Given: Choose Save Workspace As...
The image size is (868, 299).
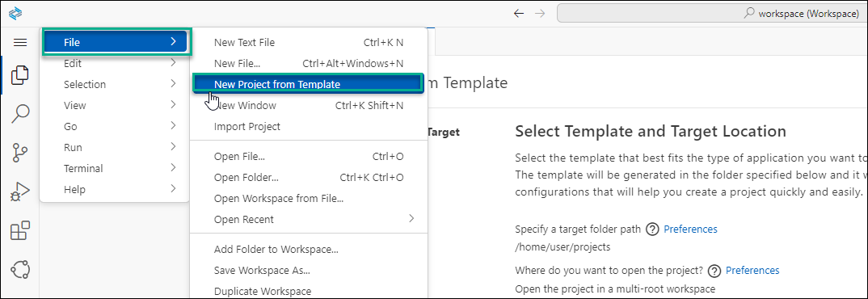Looking at the screenshot, I should click(309, 270).
